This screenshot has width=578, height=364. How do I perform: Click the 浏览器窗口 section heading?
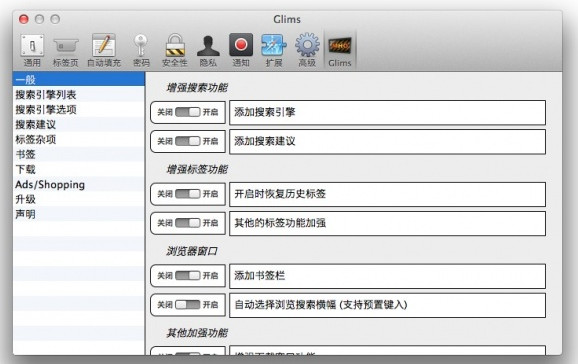coord(192,252)
